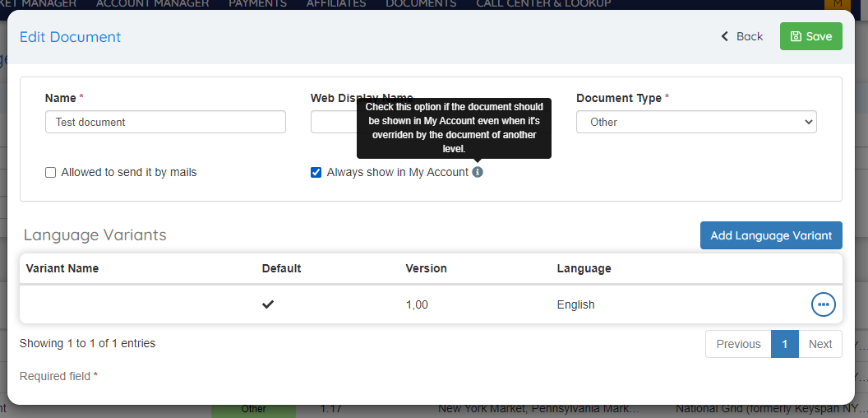Go to Previous page of variants
The width and height of the screenshot is (868, 418).
click(x=738, y=344)
